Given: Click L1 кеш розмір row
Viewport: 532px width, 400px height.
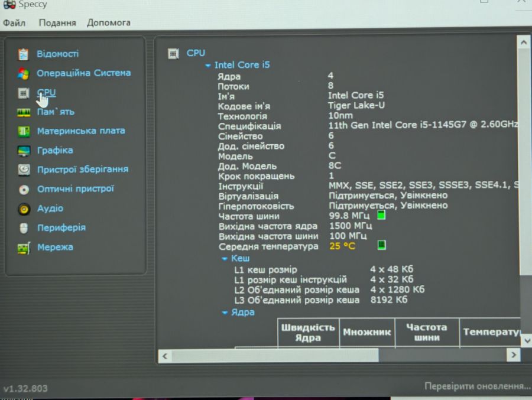Looking at the screenshot, I should [324, 270].
